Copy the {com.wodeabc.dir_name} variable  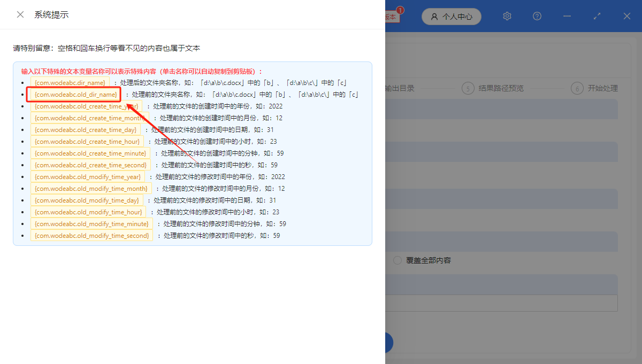70,82
